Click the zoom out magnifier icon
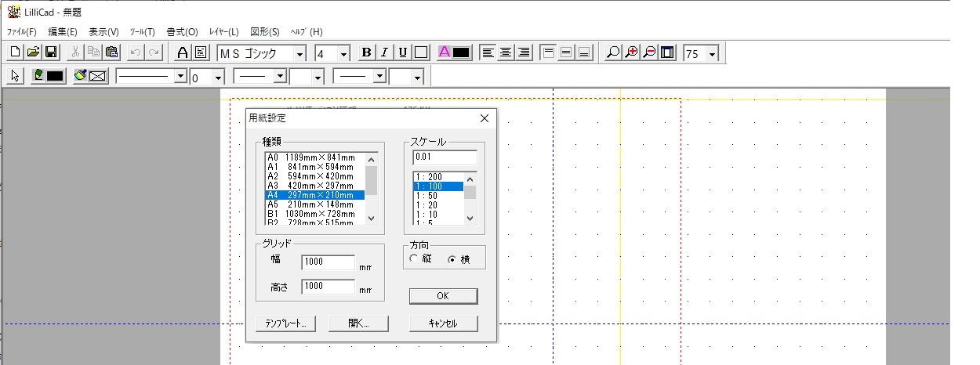 649,52
